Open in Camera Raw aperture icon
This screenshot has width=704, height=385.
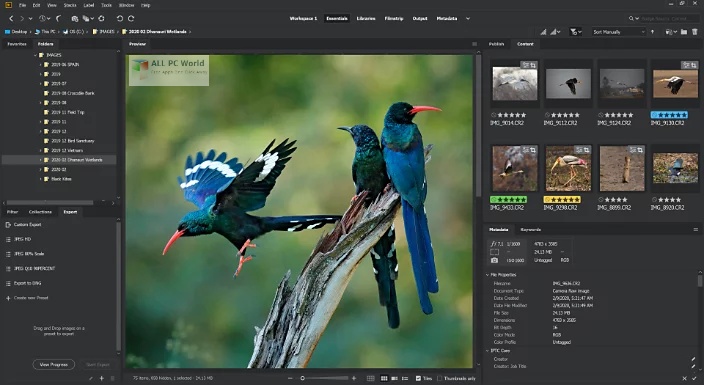point(101,18)
